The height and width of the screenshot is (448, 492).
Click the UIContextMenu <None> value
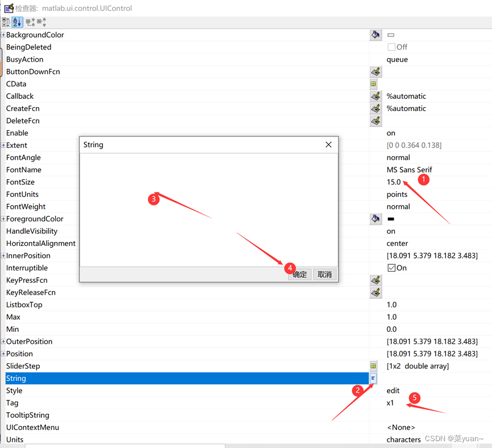[x=401, y=428]
